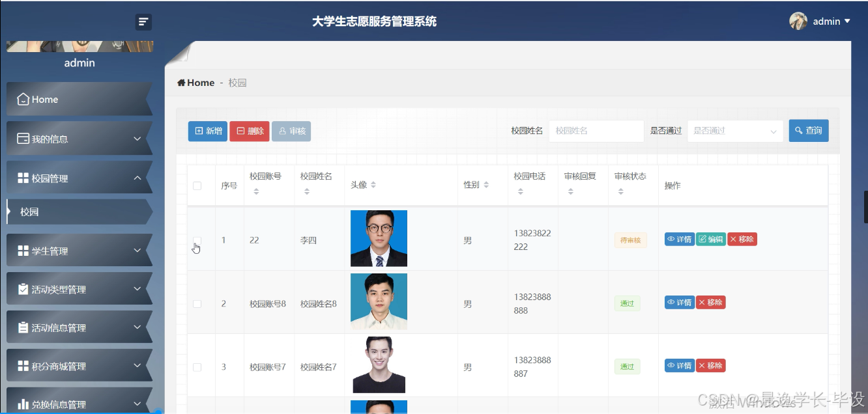868x414 pixels.
Task: Go to Home in sidebar
Action: [80, 99]
